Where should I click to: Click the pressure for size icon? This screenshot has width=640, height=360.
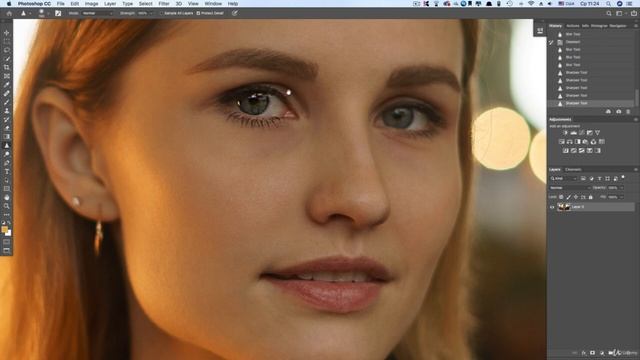[235, 13]
